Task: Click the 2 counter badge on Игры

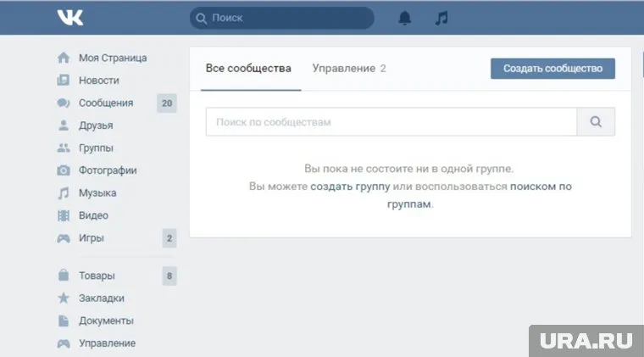Action: pos(169,238)
